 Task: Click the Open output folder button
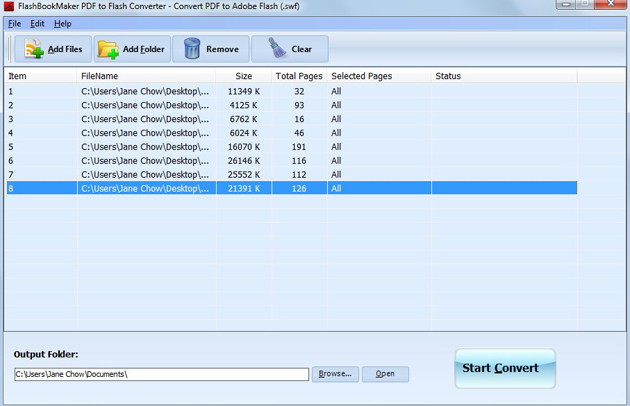point(385,374)
